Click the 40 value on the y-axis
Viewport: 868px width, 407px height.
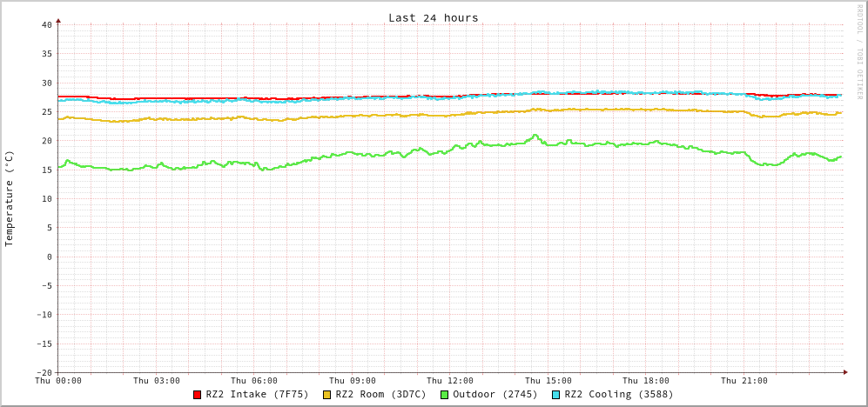[x=46, y=24]
